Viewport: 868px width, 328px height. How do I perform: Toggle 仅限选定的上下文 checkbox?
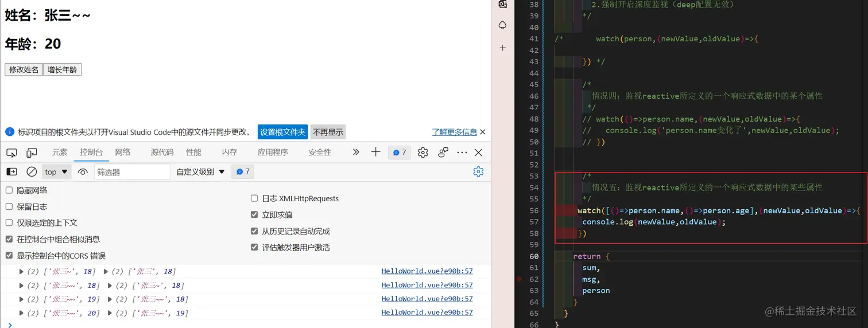tap(9, 222)
